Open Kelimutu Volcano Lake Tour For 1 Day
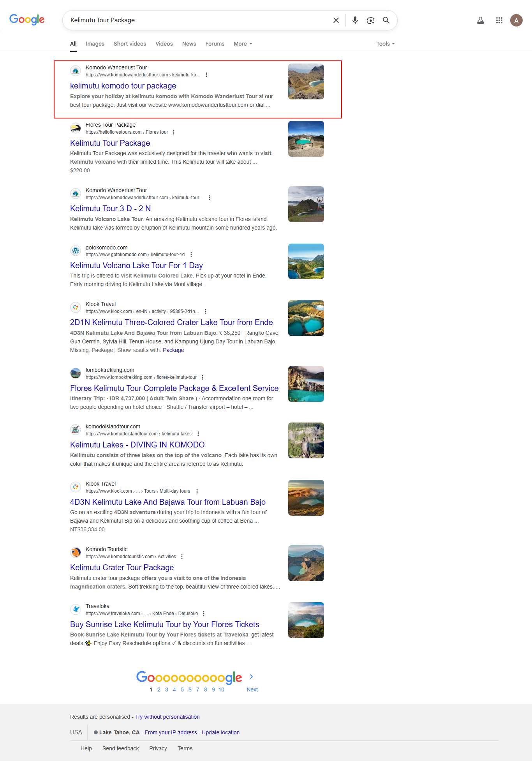 point(136,265)
